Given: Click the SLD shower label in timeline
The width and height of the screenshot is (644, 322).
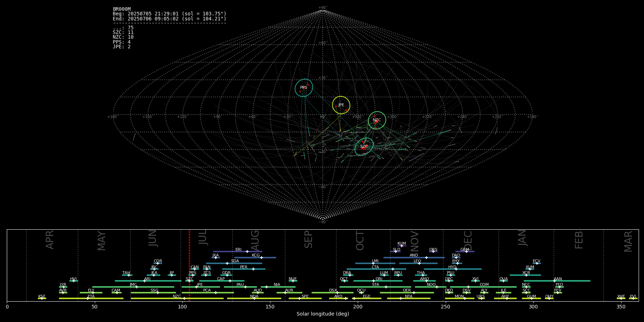Looking at the screenshot, I should 396,250.
